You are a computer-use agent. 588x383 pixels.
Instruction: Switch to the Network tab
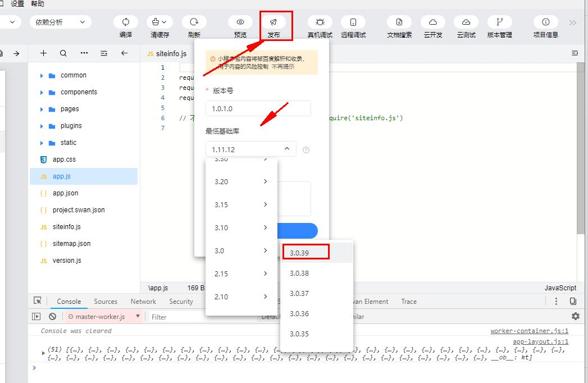click(x=143, y=302)
